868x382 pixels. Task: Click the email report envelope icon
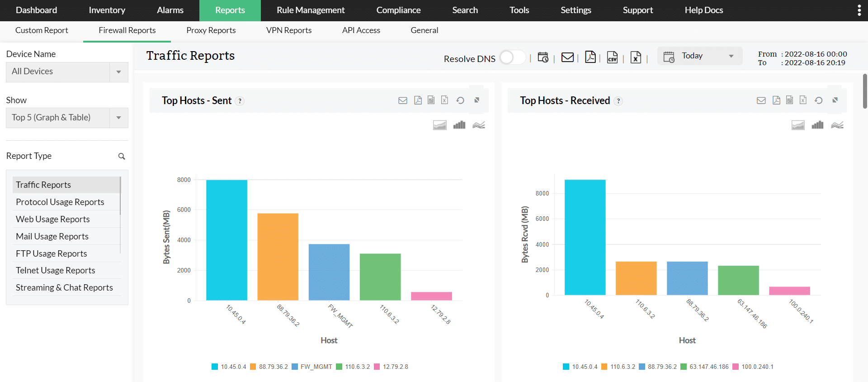[x=567, y=57]
